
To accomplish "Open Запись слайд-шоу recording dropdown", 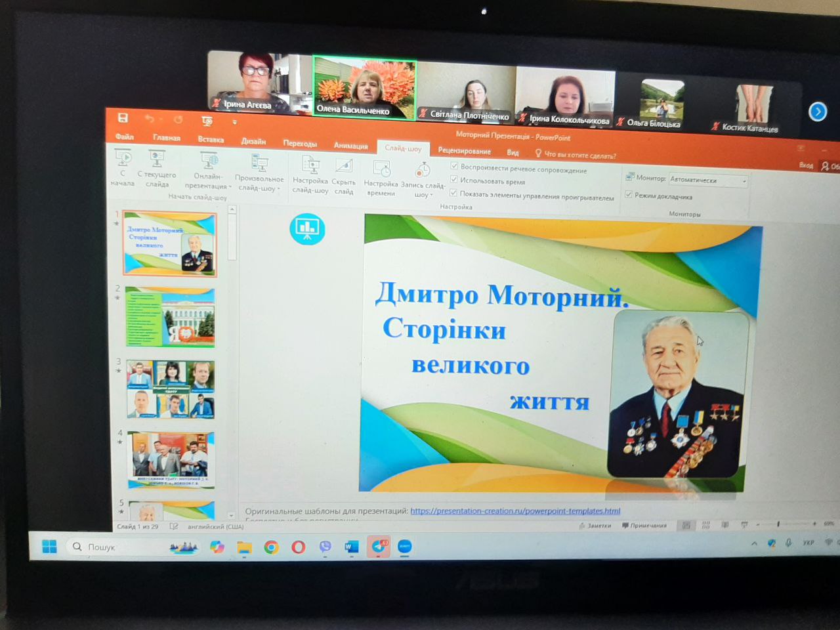I will tap(423, 179).
